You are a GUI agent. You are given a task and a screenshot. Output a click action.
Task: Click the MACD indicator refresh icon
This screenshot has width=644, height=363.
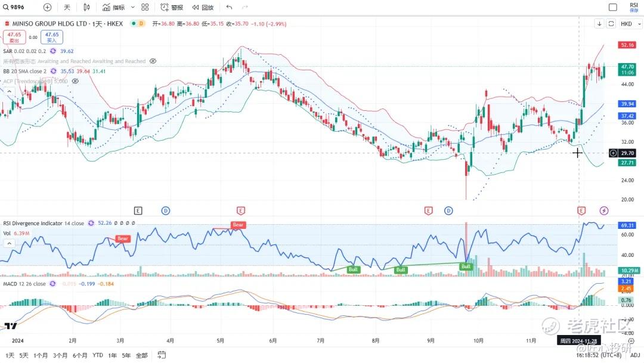[x=52, y=284]
